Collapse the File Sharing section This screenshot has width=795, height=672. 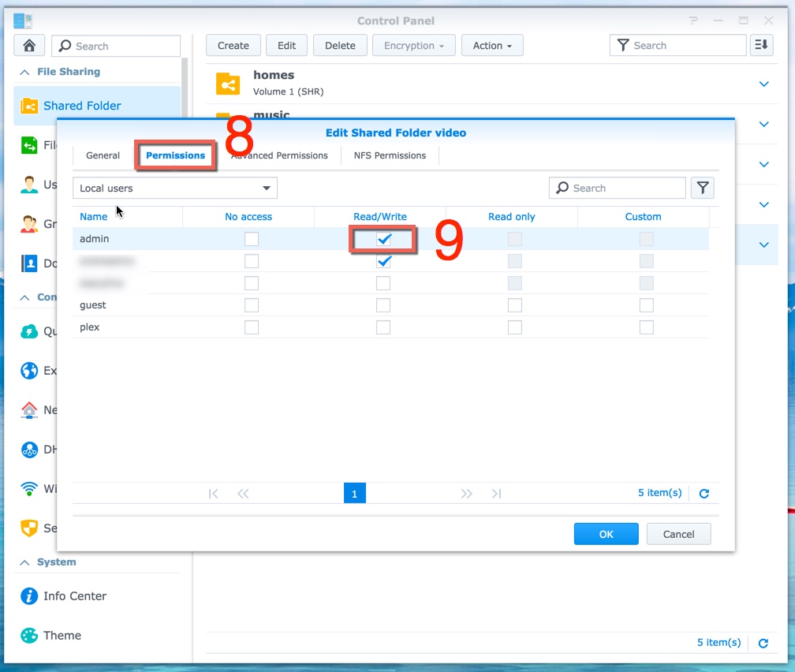[x=25, y=72]
